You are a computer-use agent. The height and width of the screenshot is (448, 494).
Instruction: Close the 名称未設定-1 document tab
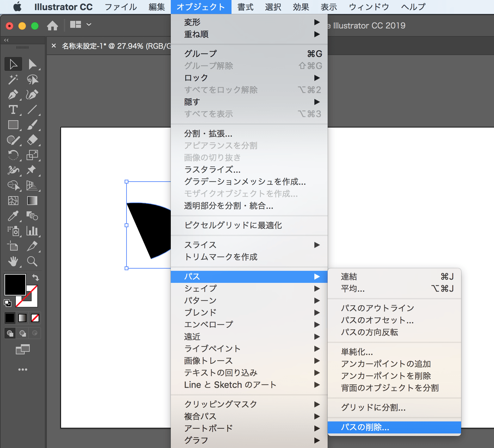54,46
